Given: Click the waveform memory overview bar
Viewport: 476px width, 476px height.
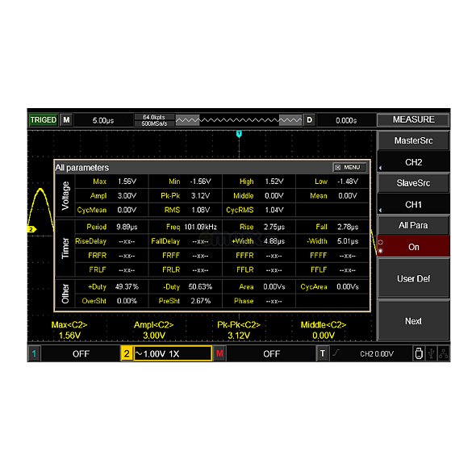Looking at the screenshot, I should pyautogui.click(x=239, y=120).
